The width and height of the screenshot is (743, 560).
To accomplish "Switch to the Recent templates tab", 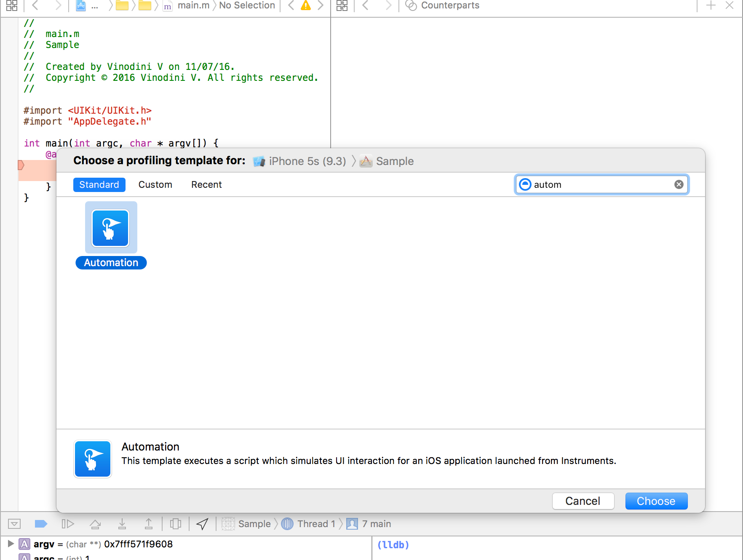I will [x=206, y=184].
